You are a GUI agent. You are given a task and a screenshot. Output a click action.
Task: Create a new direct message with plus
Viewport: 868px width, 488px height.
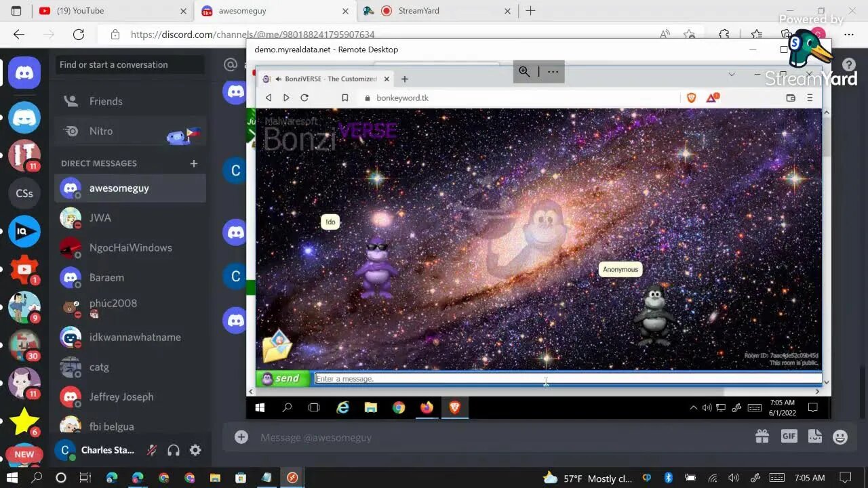(194, 163)
